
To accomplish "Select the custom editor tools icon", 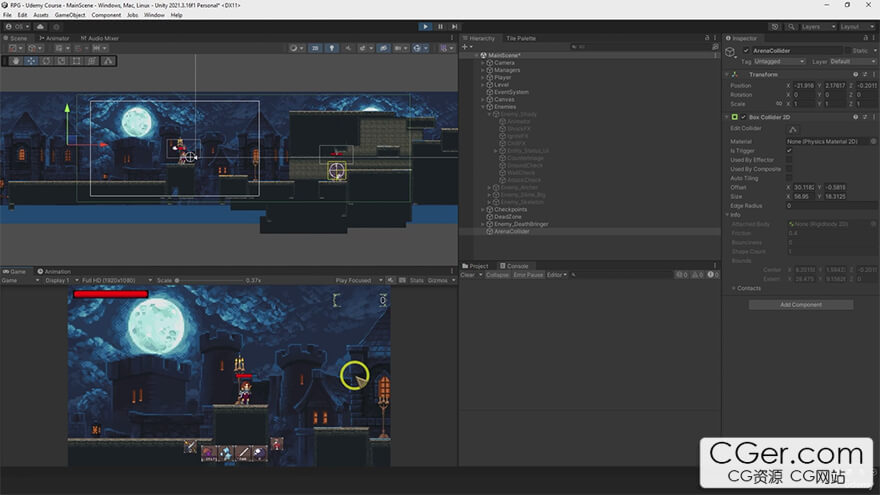I will pos(108,61).
